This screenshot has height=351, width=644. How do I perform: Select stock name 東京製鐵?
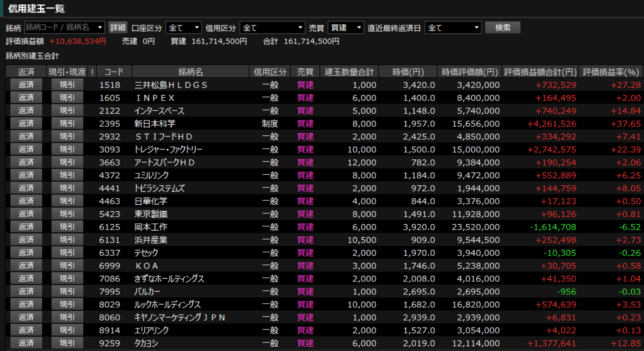click(151, 214)
